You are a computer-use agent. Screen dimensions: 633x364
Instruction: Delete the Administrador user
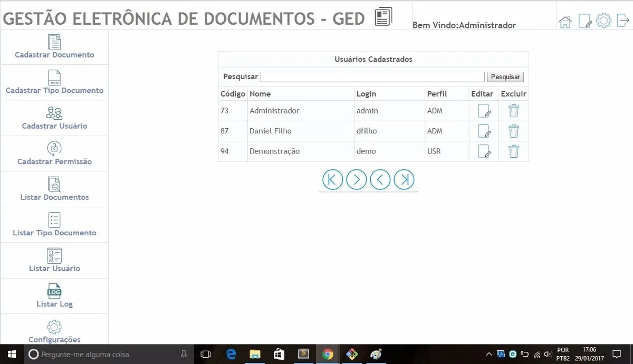pyautogui.click(x=514, y=111)
